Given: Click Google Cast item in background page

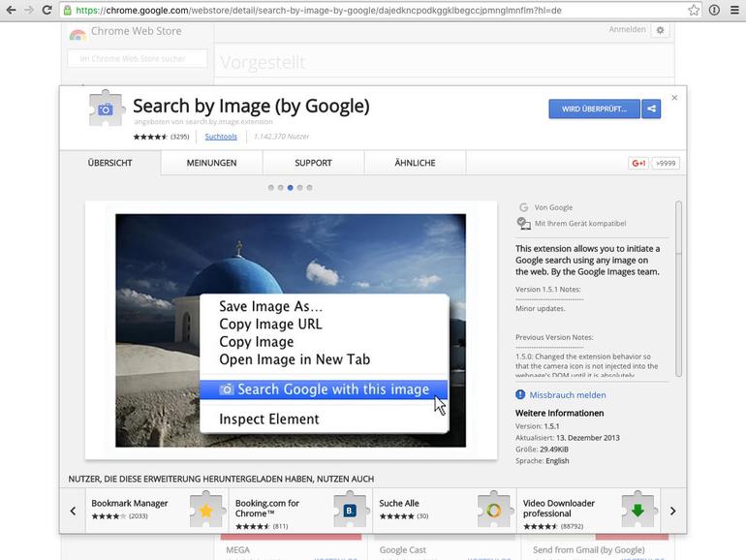Looking at the screenshot, I should pyautogui.click(x=402, y=549).
